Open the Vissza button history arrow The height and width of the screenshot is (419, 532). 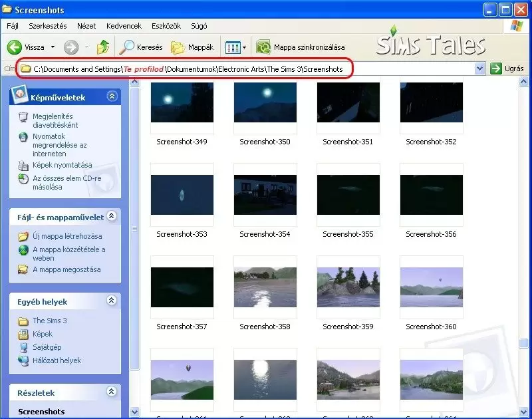pos(53,47)
